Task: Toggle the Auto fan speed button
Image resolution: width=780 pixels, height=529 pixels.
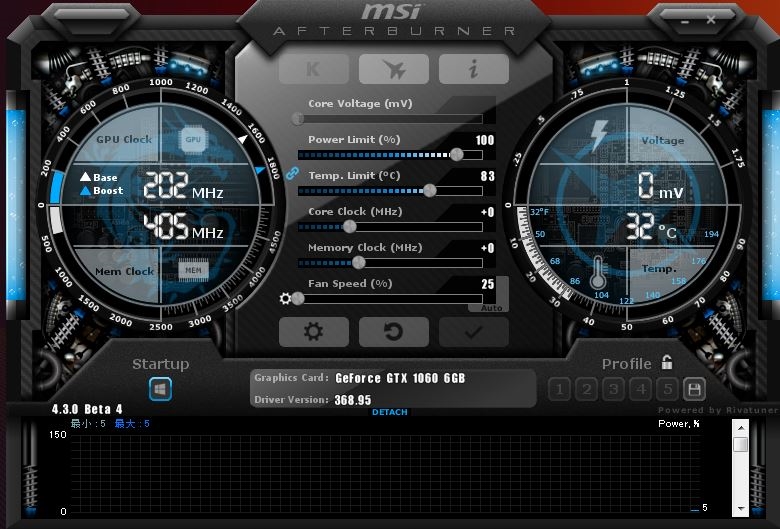Action: [491, 308]
